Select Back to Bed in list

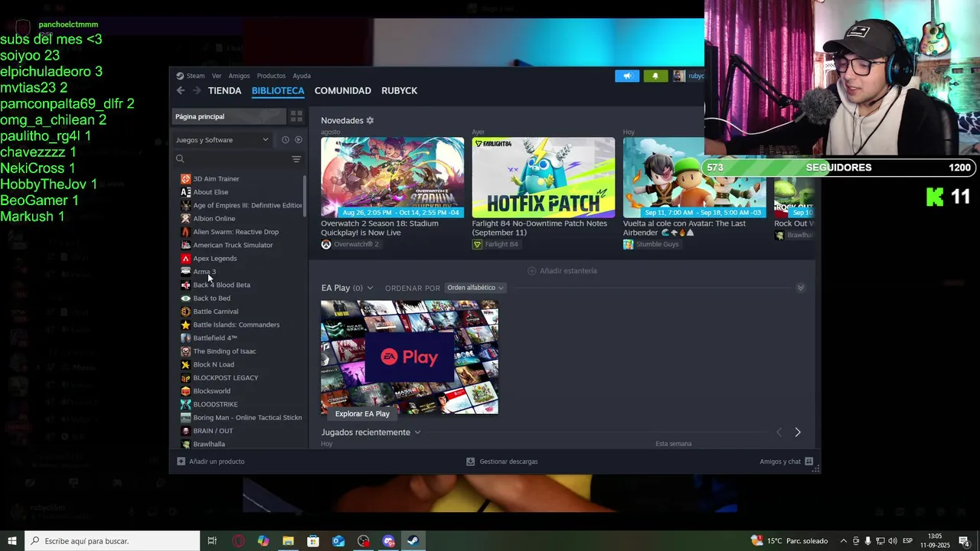coord(241,298)
